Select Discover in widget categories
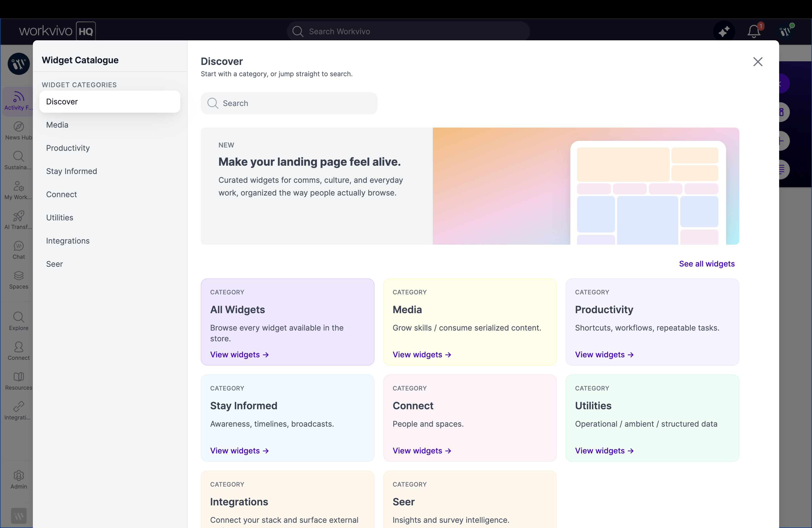This screenshot has width=812, height=528. point(110,102)
